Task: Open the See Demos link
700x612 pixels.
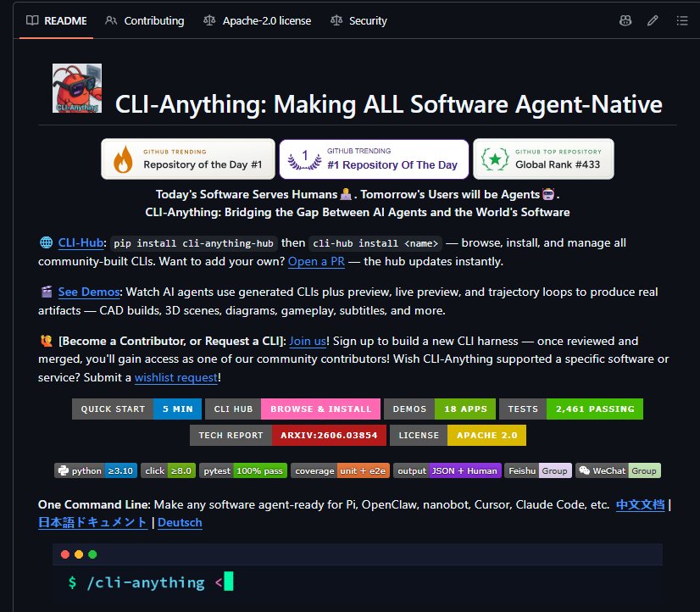Action: (89, 292)
